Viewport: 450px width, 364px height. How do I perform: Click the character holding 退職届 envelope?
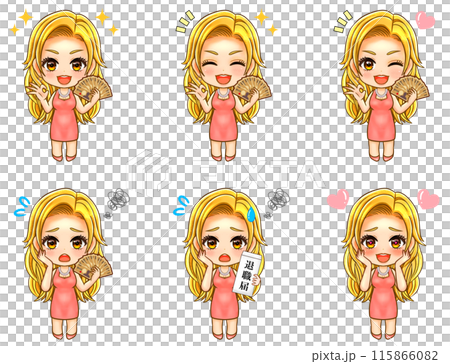pos(224,264)
